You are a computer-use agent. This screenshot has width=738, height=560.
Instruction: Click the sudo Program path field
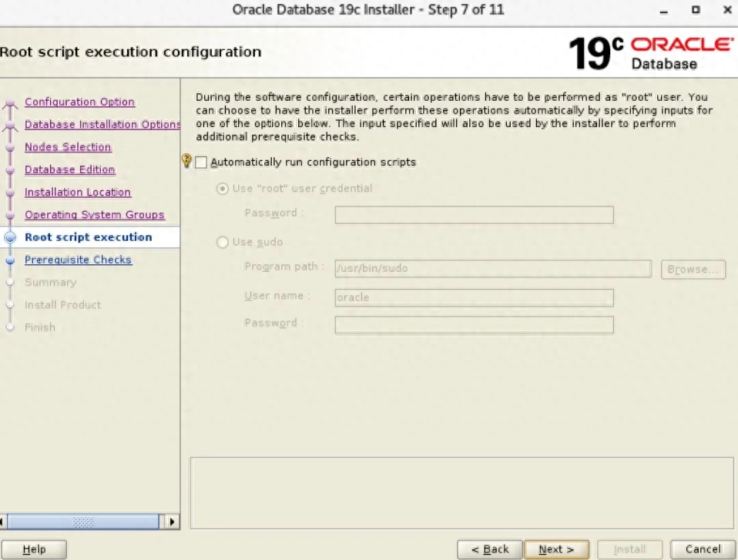tap(493, 269)
